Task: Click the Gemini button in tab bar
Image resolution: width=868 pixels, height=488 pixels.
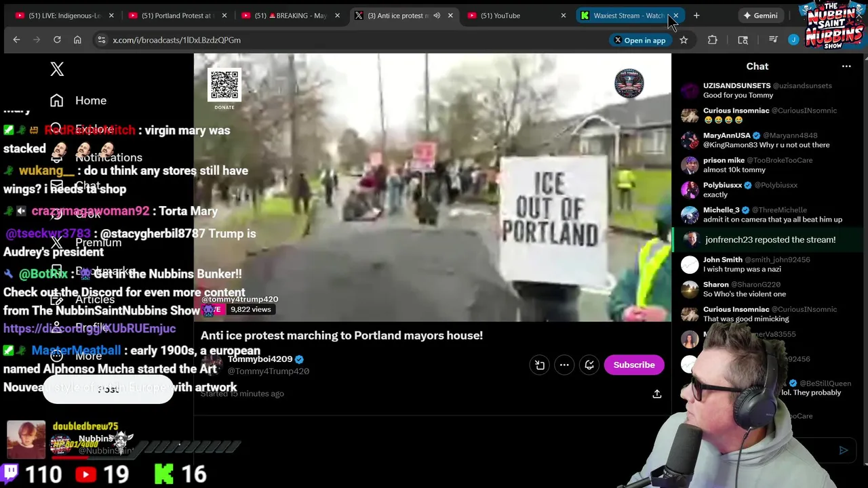Action: coord(760,16)
